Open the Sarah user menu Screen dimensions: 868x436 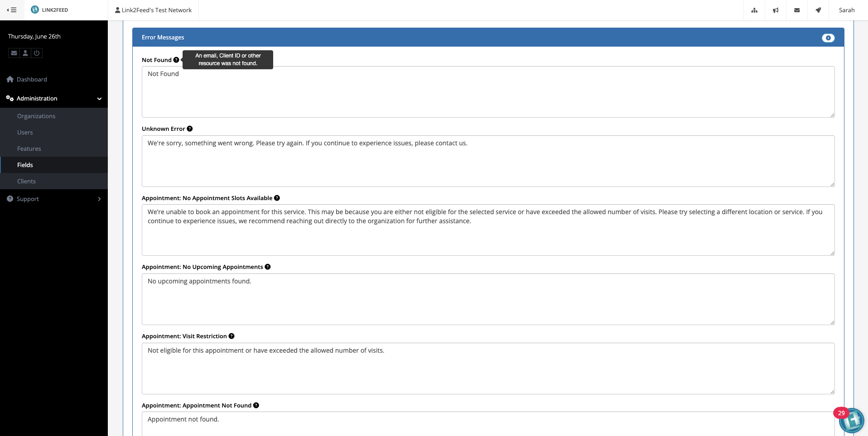tap(846, 10)
